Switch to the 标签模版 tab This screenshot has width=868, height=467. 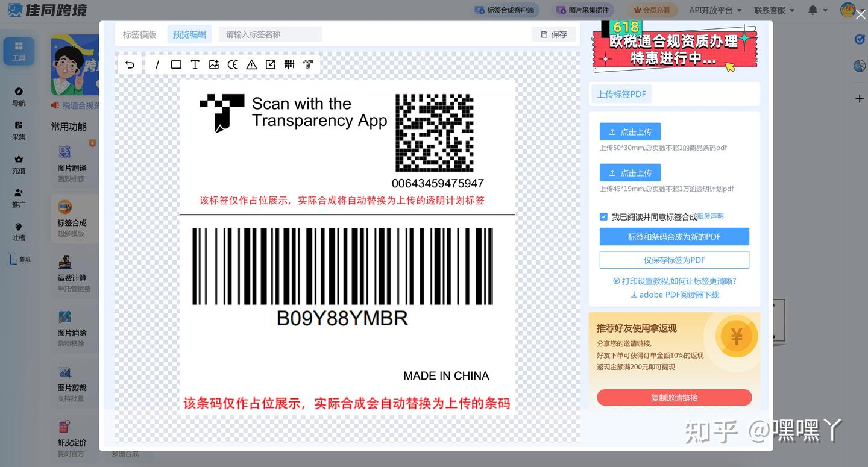pos(140,34)
